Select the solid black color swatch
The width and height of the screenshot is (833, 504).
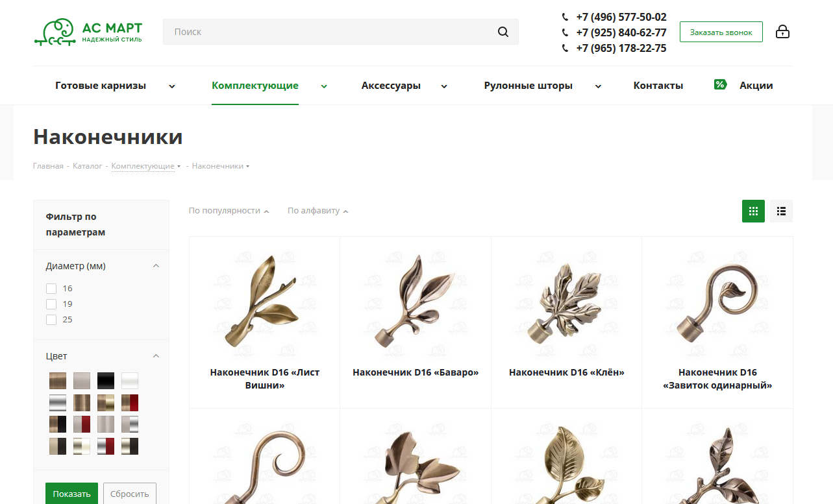106,381
